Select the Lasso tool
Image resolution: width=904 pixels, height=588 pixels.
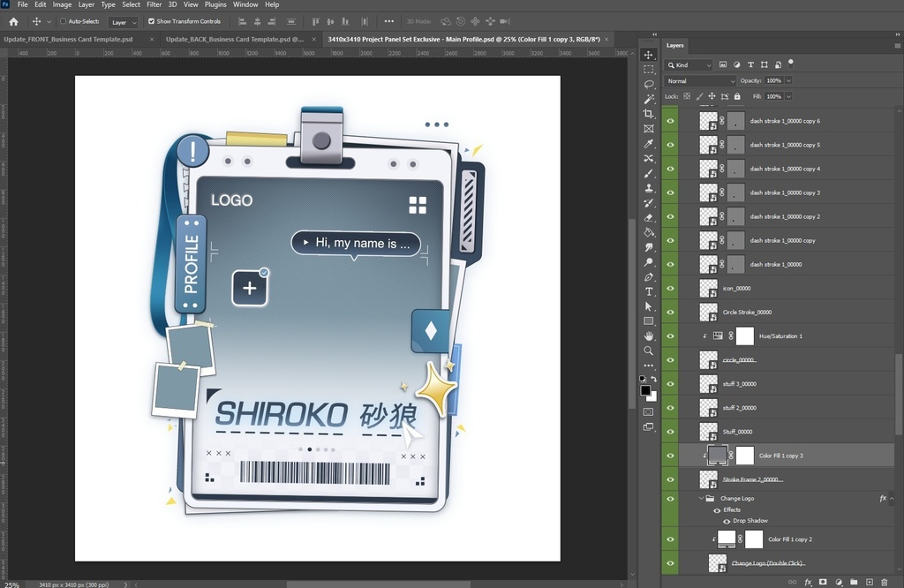coord(649,84)
